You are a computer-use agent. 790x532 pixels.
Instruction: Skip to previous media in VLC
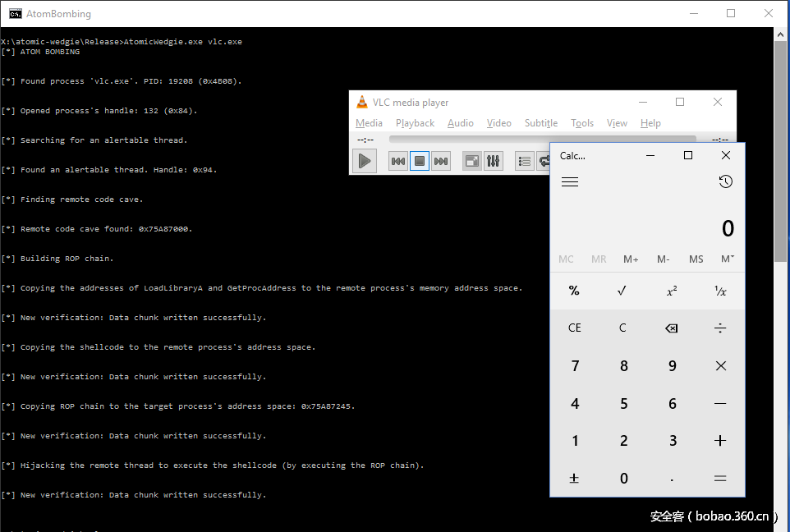398,161
